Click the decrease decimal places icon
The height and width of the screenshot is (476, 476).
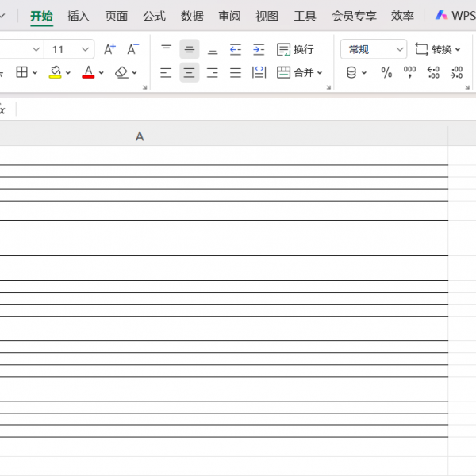457,73
